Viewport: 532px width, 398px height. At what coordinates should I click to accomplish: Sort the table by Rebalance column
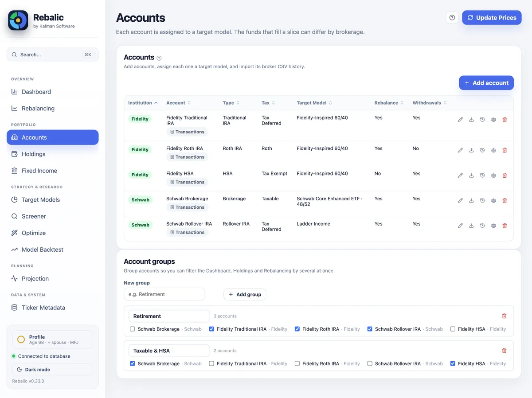tap(389, 103)
